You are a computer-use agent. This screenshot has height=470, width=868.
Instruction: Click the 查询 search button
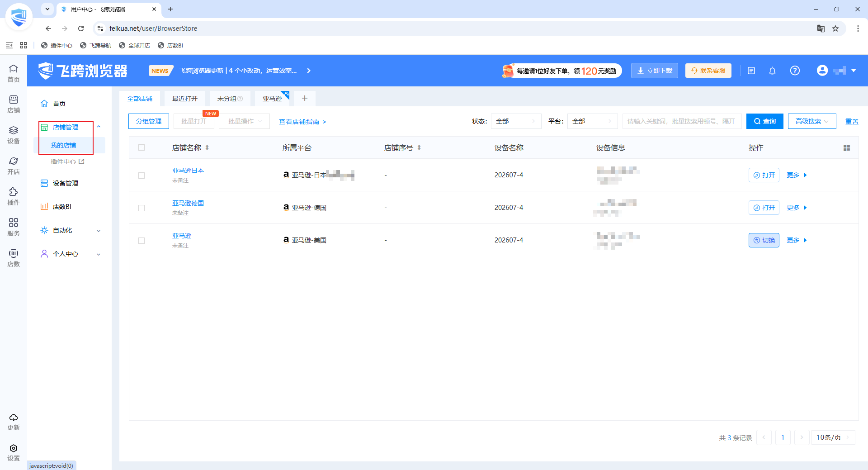[764, 121]
